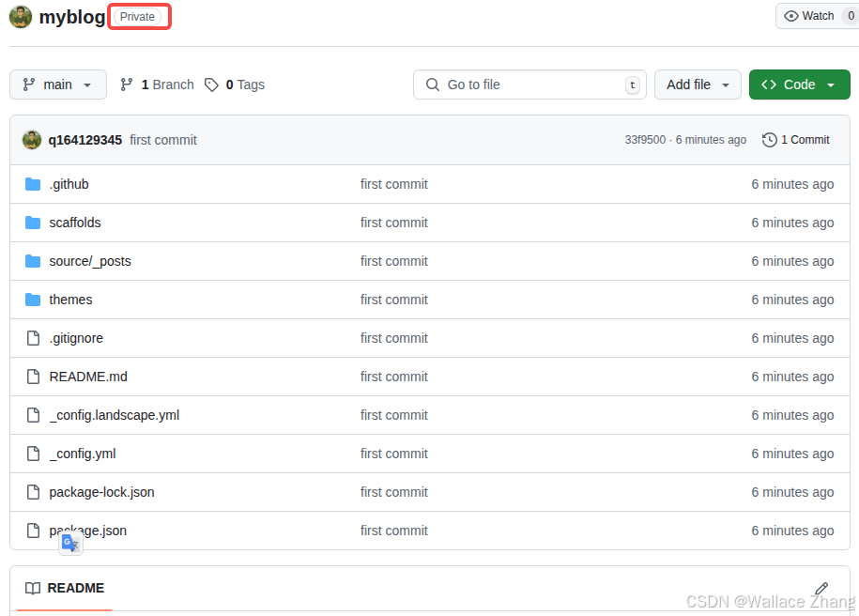Open the .github folder
The image size is (859, 616).
tap(69, 184)
